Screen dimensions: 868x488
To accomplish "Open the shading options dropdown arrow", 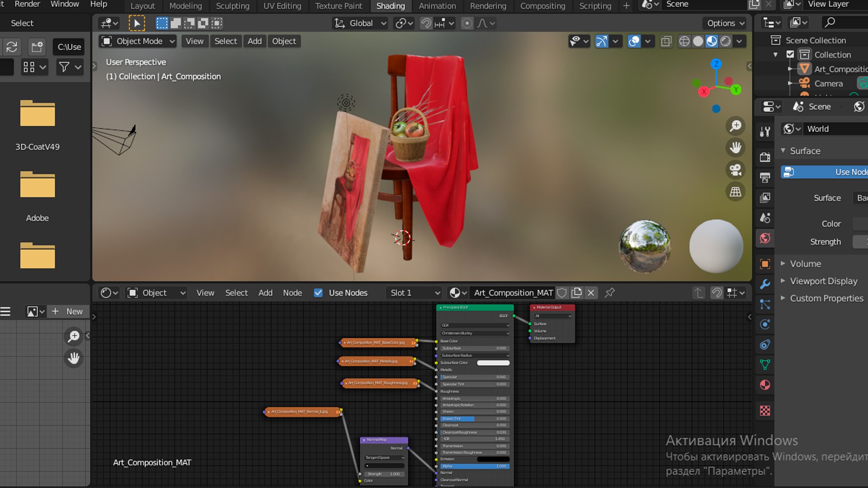I will click(x=739, y=42).
